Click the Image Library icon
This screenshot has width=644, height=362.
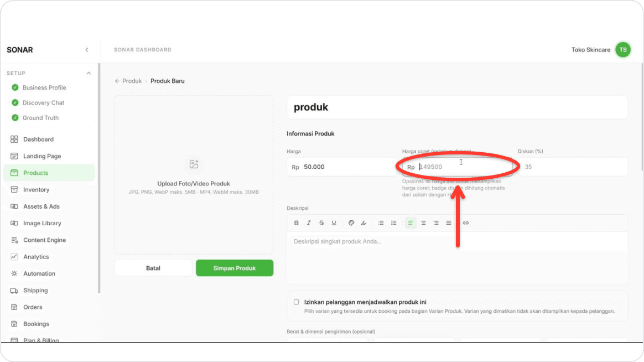pos(14,223)
